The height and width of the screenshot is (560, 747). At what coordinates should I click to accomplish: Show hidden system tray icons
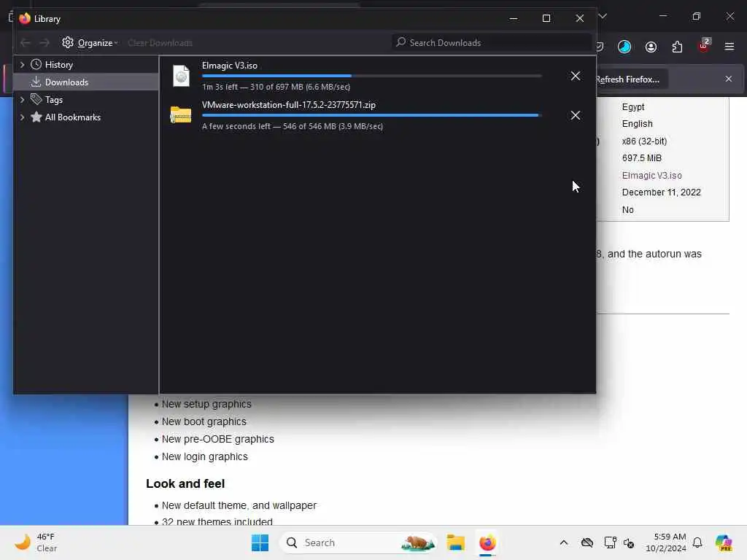[x=564, y=542]
